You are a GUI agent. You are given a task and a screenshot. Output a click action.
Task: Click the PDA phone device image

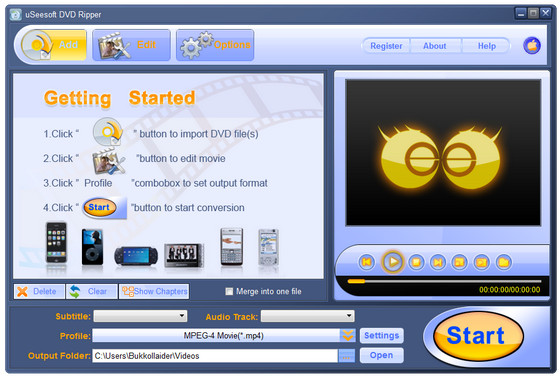coord(269,247)
